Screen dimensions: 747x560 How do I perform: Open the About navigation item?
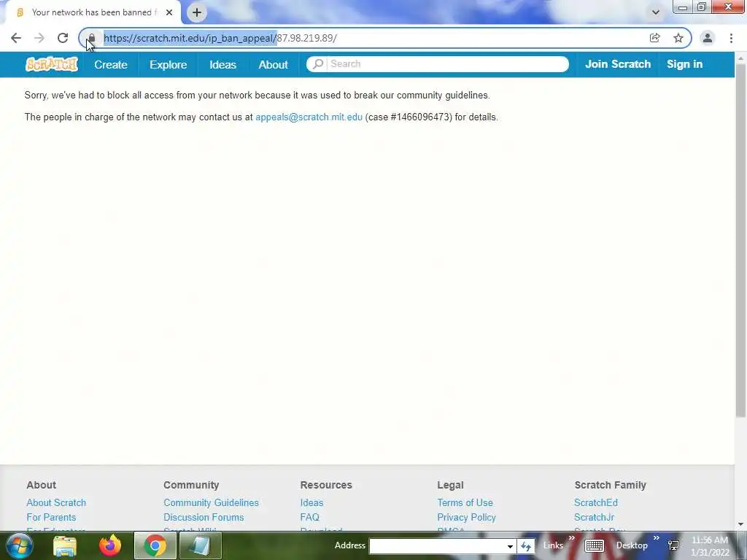tap(274, 65)
